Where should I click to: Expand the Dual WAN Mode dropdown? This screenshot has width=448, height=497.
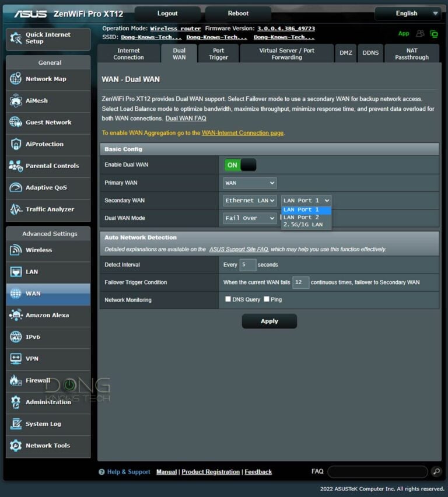point(250,218)
